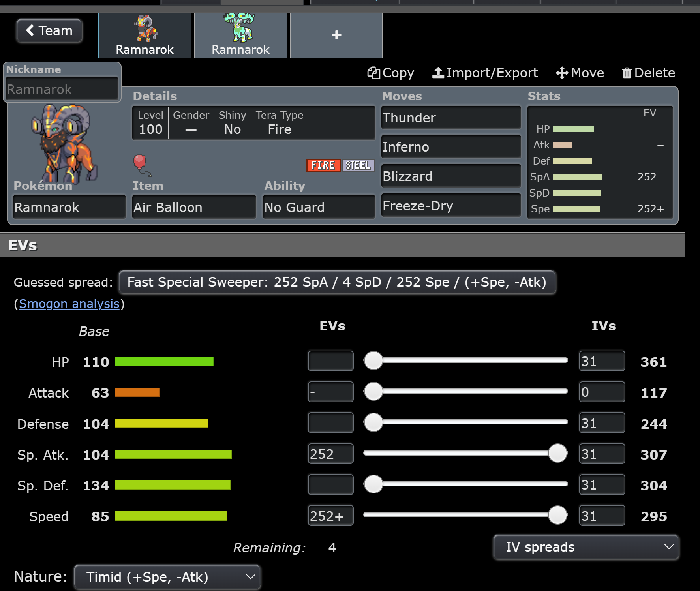
Task: Click the Ability field No Guard
Action: coord(319,207)
